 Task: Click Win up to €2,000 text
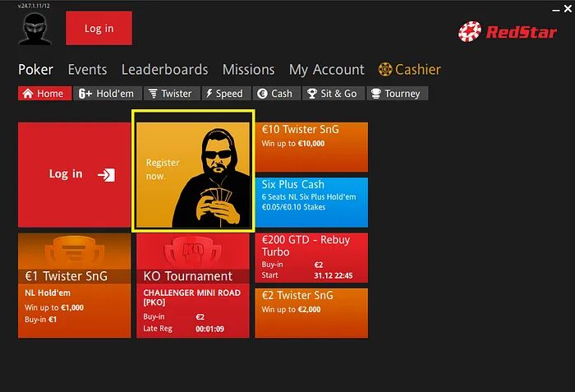click(291, 310)
